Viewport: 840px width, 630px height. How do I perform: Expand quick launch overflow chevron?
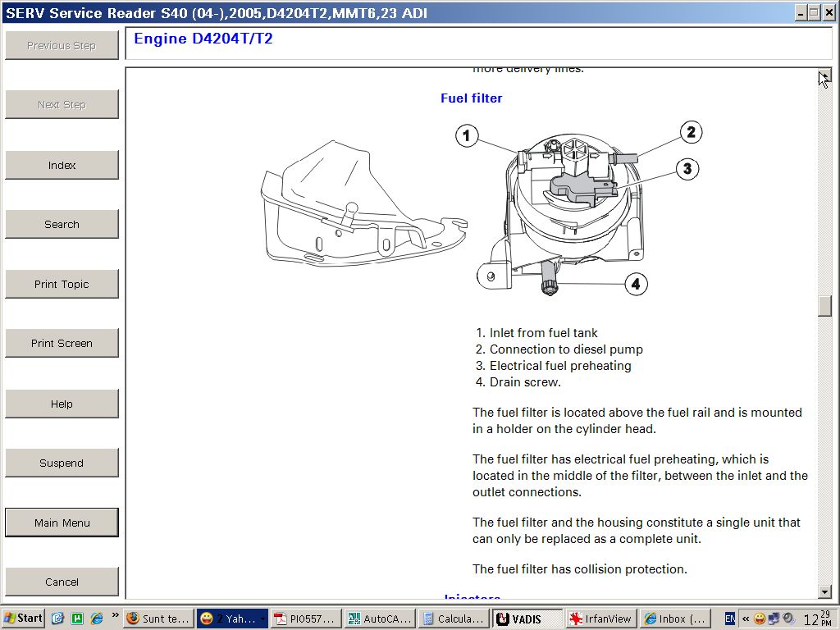[x=115, y=616]
